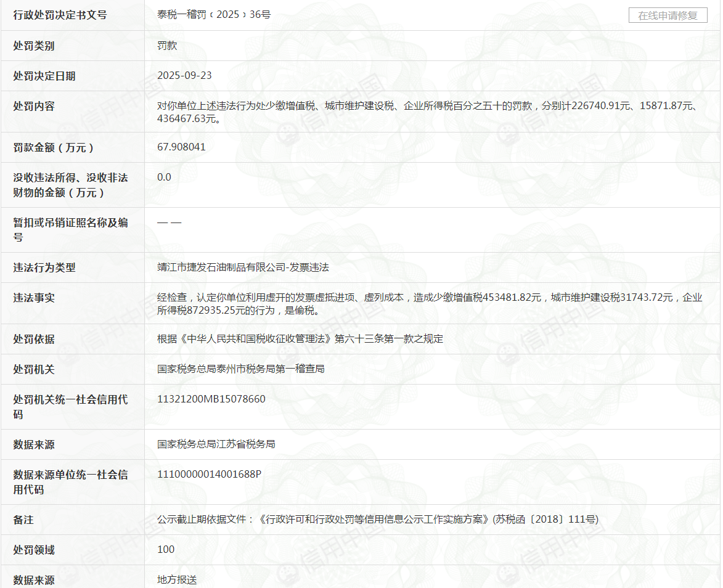Screen dimensions: 723x588
Task: Click the authority name 国家税务总局泰州市税务局第一稽查局
Action: click(240, 369)
